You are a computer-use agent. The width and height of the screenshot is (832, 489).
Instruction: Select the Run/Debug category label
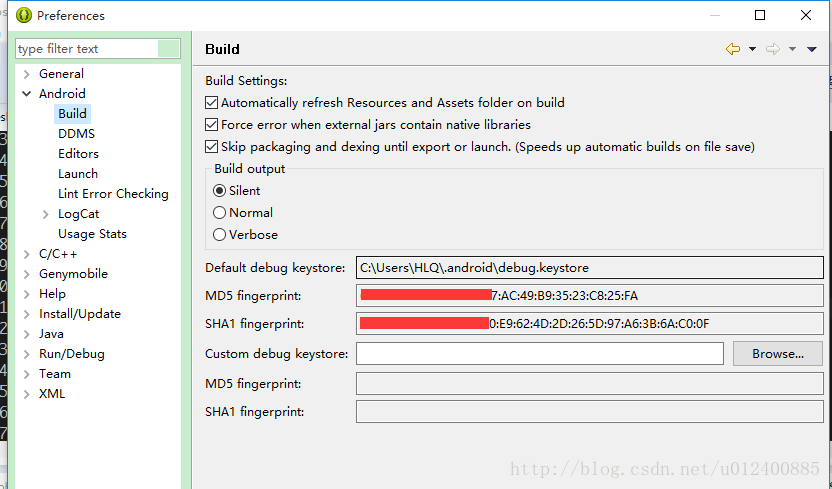tap(72, 354)
